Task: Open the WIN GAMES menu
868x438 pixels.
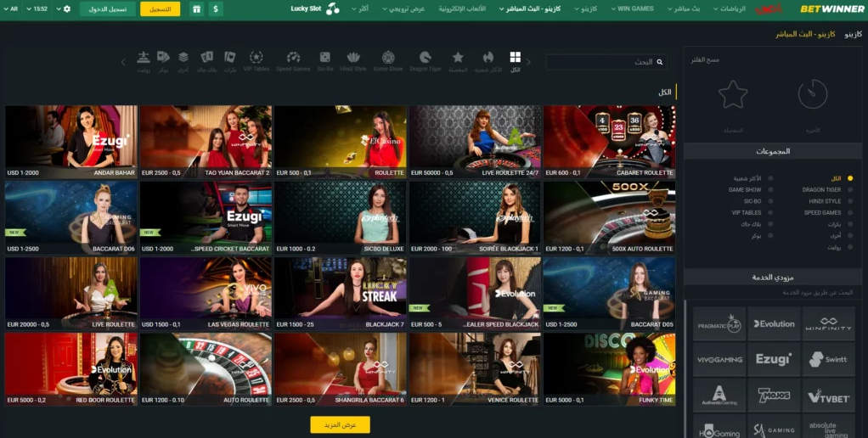Action: (634, 8)
